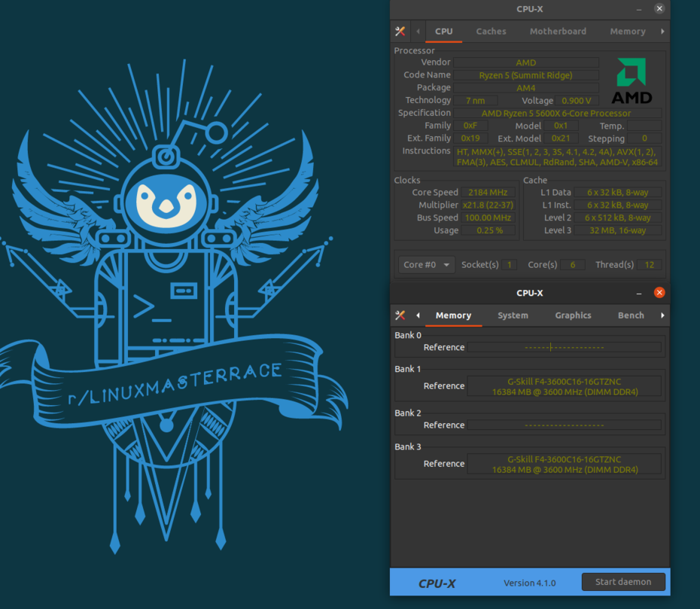Minimize the CPU-X window showing memory banks

coord(639,293)
